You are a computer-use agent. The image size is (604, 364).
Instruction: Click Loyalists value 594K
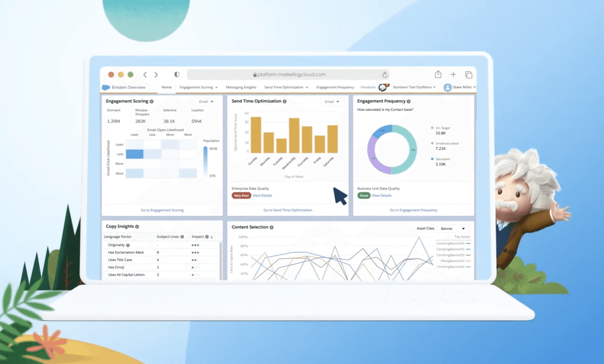point(196,121)
